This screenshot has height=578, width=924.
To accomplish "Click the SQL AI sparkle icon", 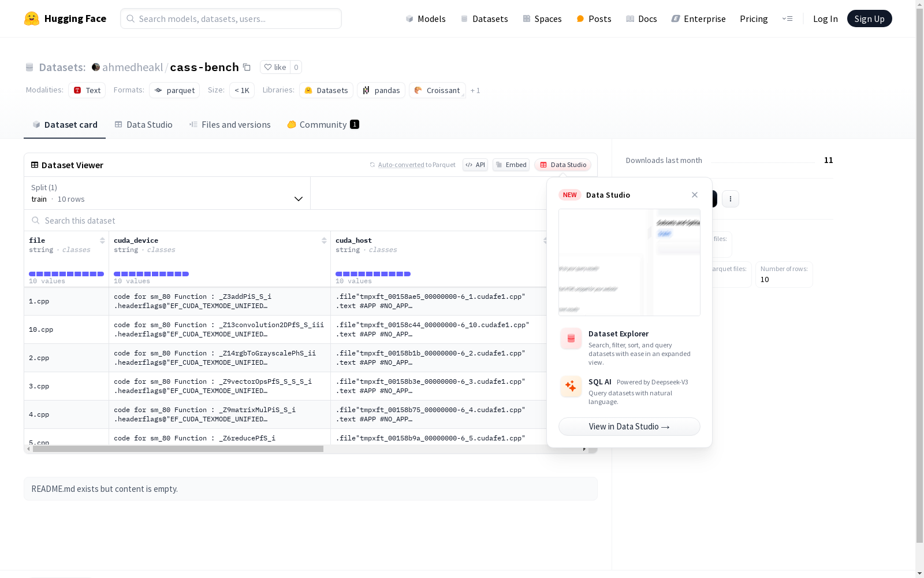I will pos(571,386).
